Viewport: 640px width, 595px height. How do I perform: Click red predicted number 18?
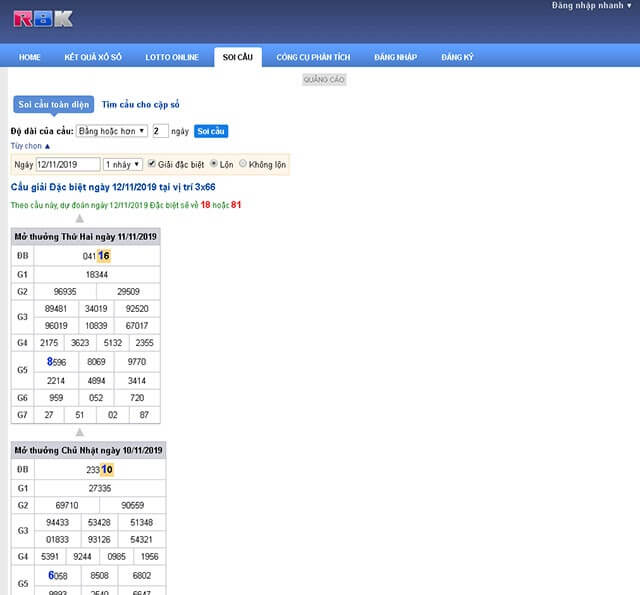tap(205, 205)
